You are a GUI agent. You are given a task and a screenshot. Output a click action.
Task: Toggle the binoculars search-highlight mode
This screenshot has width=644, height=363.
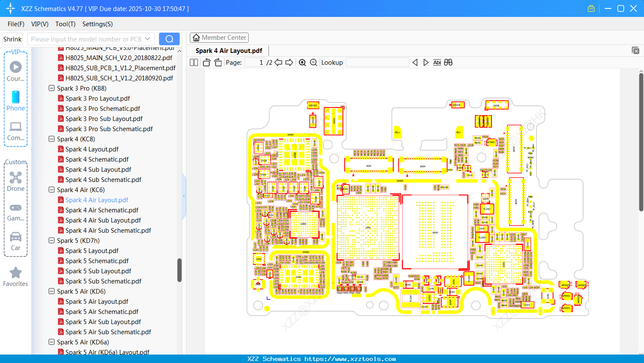448,62
